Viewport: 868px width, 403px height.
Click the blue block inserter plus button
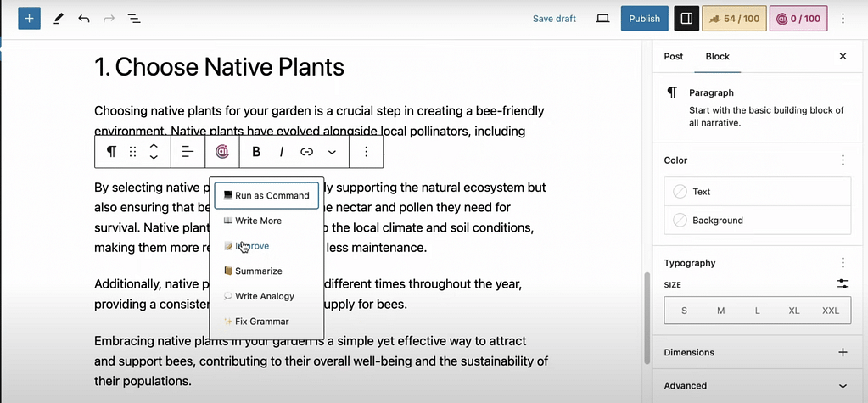[29, 18]
